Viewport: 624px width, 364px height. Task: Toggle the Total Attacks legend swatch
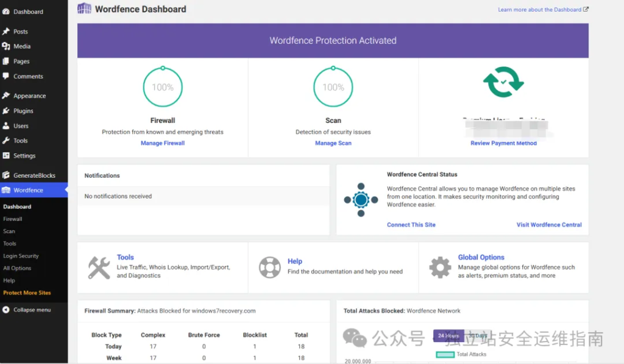click(445, 354)
